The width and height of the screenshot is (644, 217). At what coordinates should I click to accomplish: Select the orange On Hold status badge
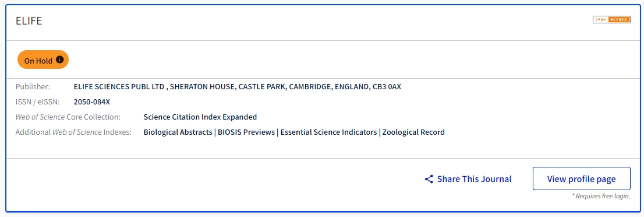point(43,60)
